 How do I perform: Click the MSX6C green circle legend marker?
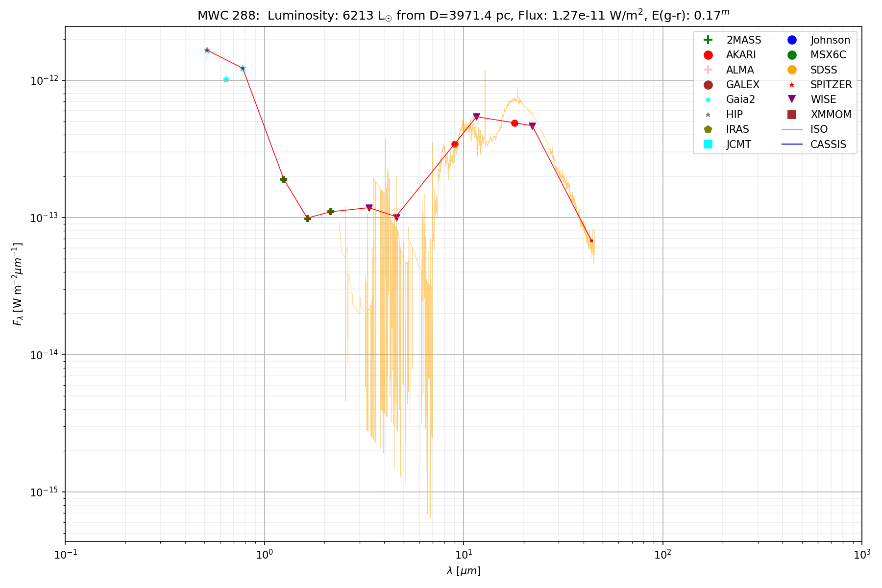[x=792, y=55]
